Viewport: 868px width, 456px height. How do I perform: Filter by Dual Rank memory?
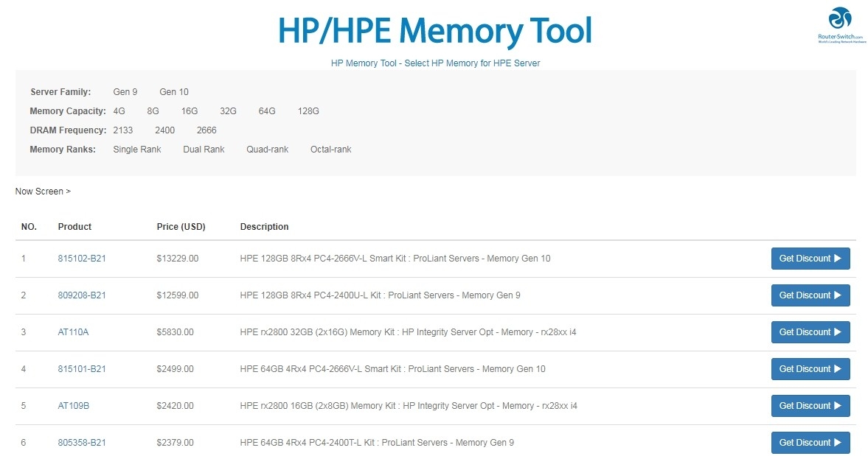[204, 150]
